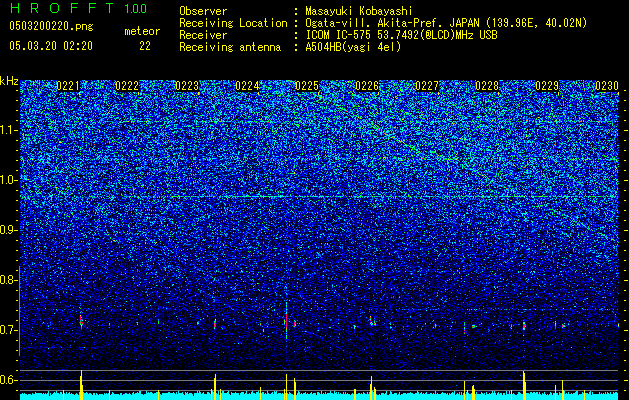Click the HROFFT 1.0.0 title text
629x400 pixels.
[x=78, y=8]
